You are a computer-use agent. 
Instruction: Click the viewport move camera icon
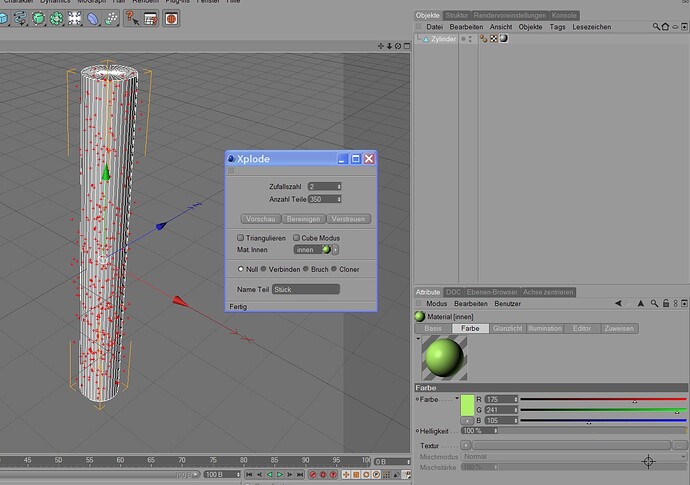point(381,46)
